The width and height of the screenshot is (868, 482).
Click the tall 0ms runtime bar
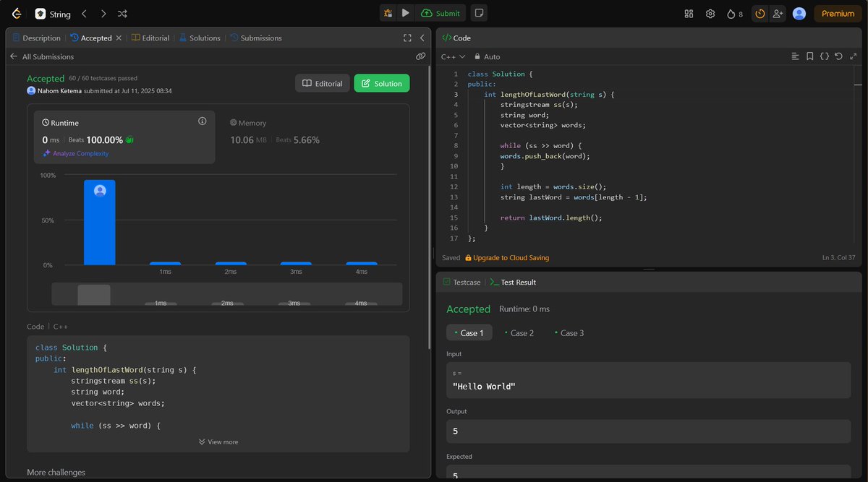pyautogui.click(x=100, y=223)
